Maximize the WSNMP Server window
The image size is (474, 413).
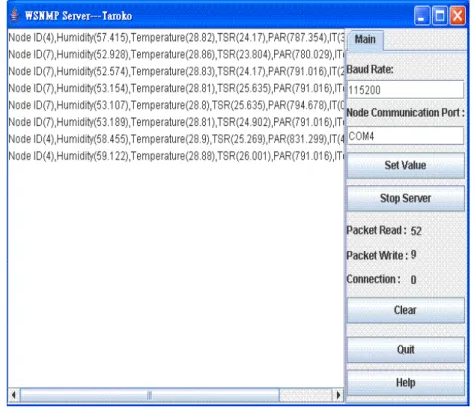tap(440, 16)
